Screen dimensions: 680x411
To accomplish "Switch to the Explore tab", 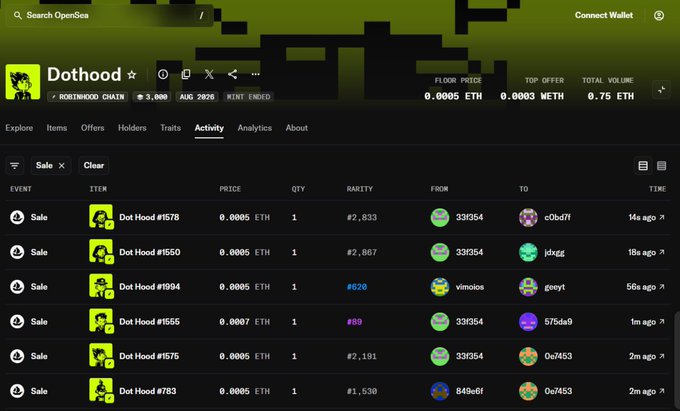I will click(19, 128).
